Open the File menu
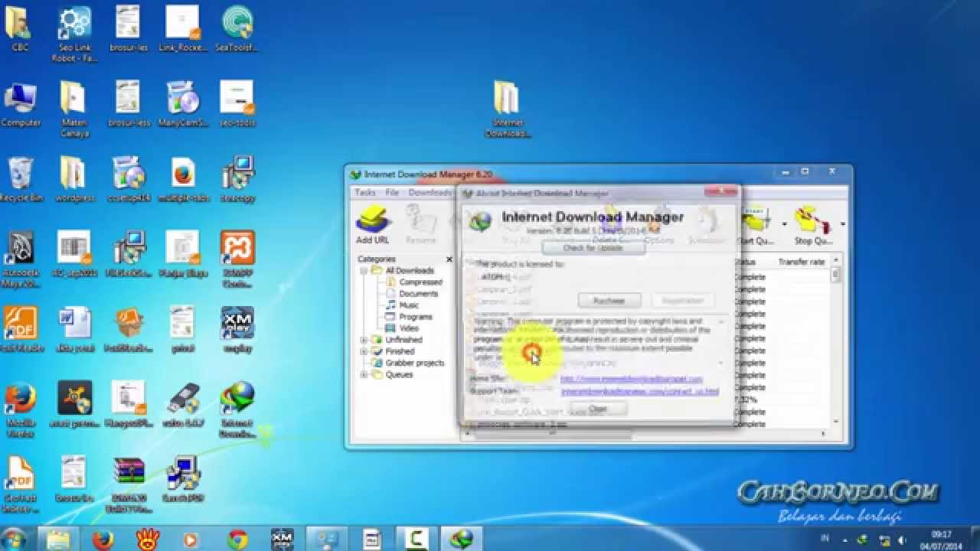Viewport: 980px width, 551px height. [x=392, y=193]
